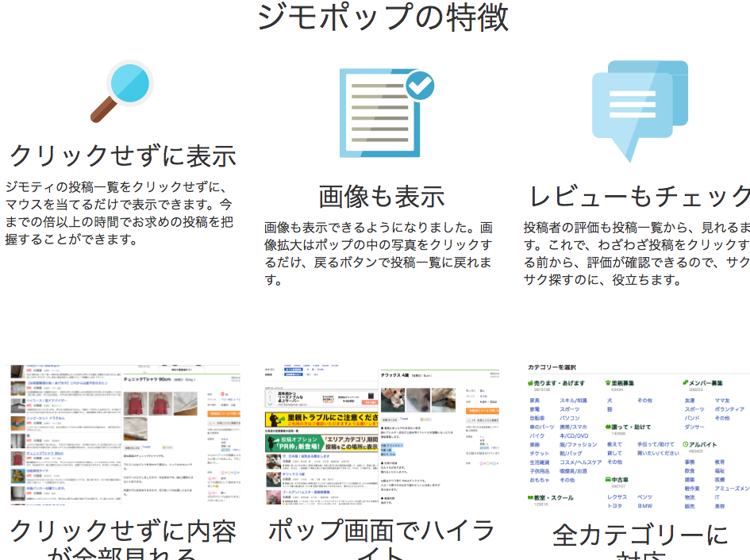Click the caption クリックせずに内容が全部見れる
Image resolution: width=750 pixels, height=560 pixels.
pyautogui.click(x=122, y=539)
